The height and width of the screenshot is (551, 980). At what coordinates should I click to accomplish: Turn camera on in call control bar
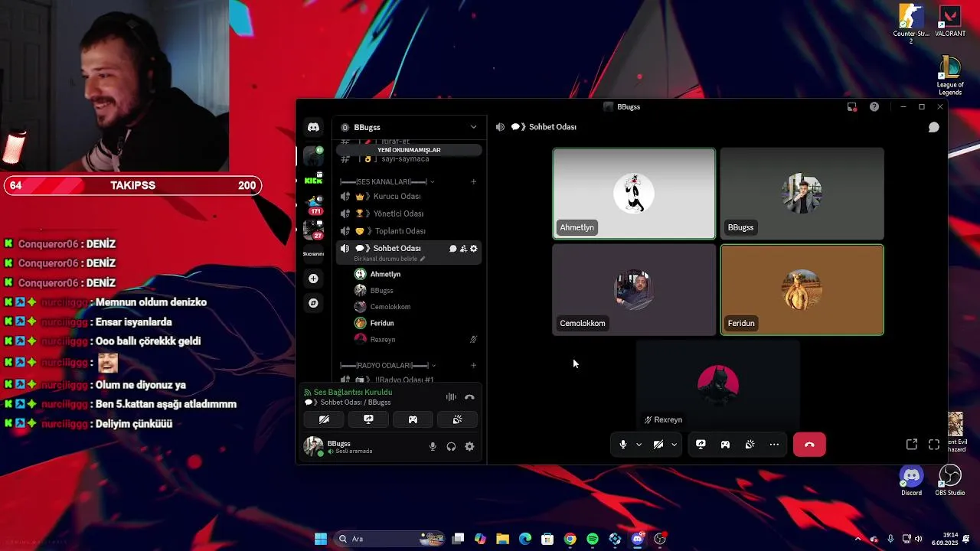[658, 445]
